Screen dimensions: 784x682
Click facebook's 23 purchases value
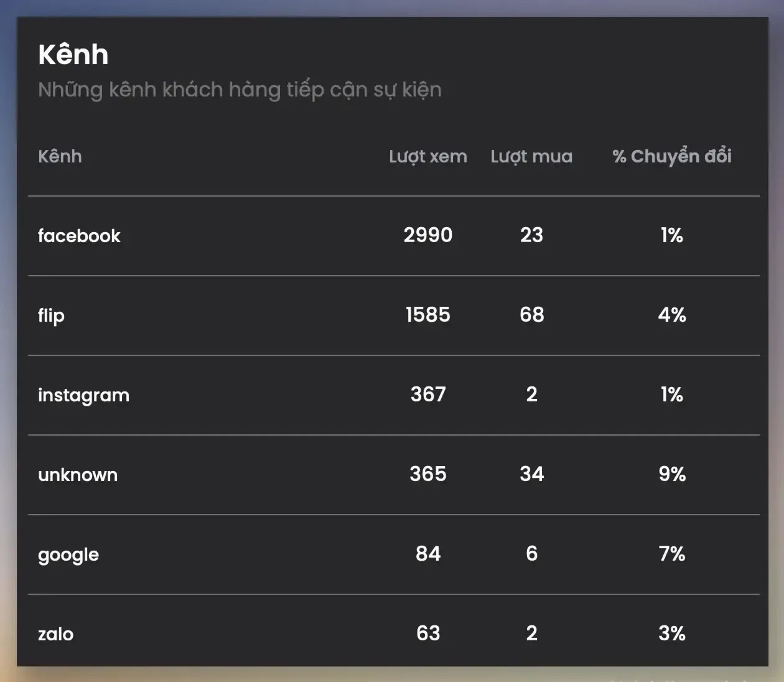coord(531,235)
